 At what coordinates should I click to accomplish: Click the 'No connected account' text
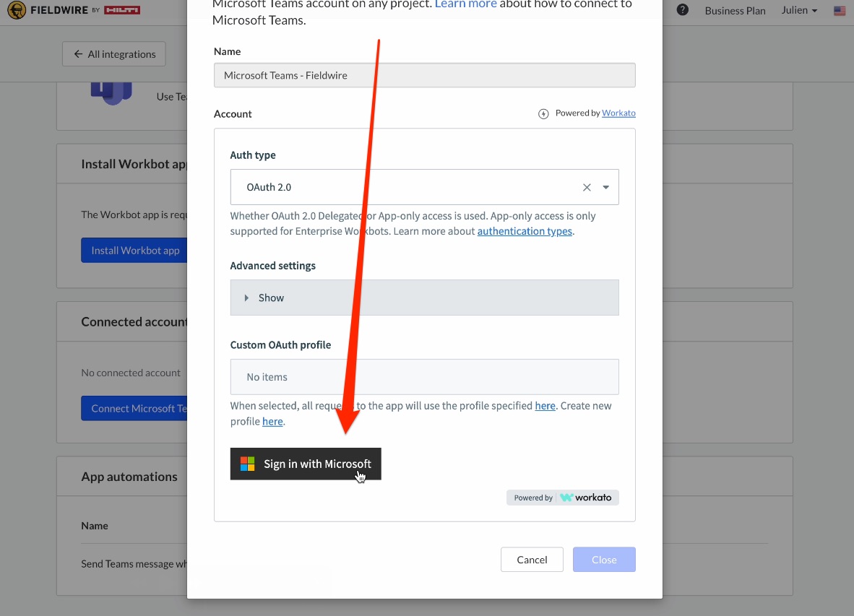pos(131,373)
